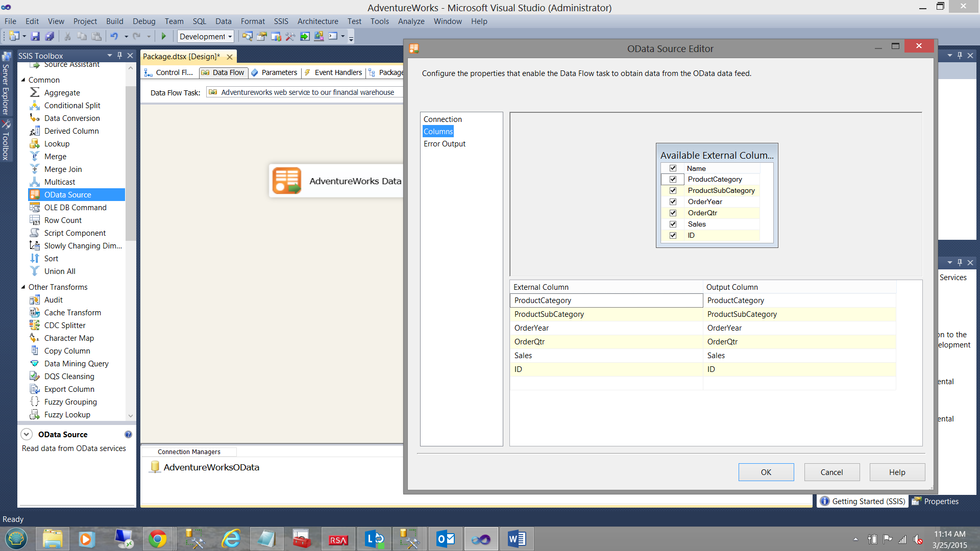Uncheck the Sales column checkbox
Screen dimensions: 980x551
(x=673, y=224)
